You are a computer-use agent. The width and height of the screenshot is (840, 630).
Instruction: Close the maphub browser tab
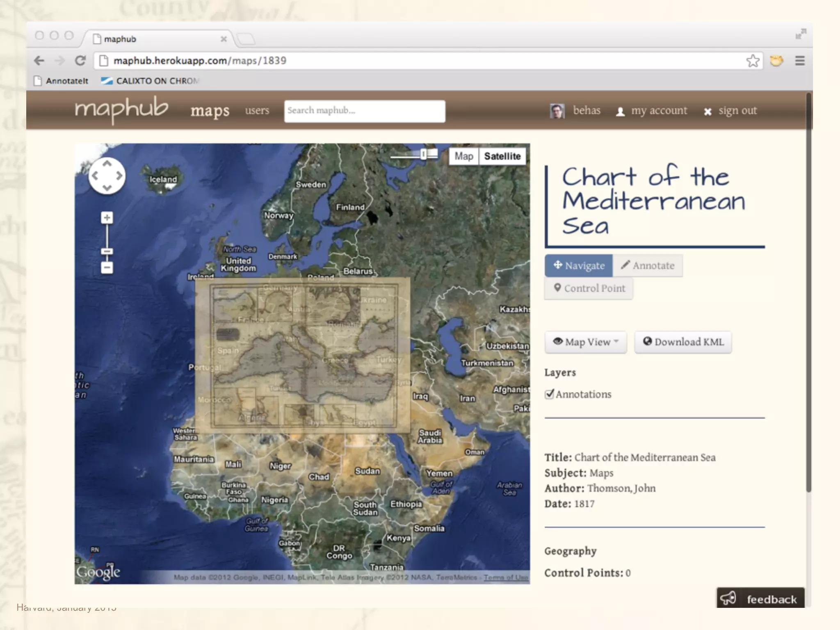click(x=224, y=39)
